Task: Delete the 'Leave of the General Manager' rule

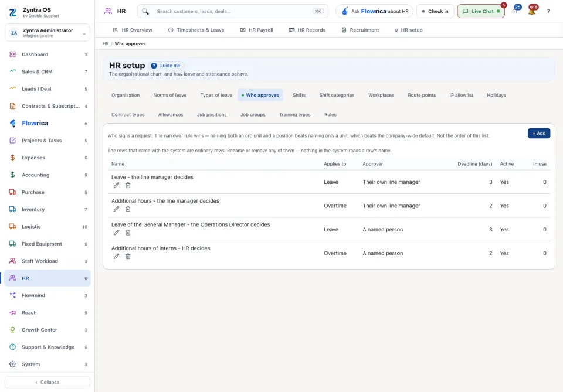Action: (x=128, y=233)
